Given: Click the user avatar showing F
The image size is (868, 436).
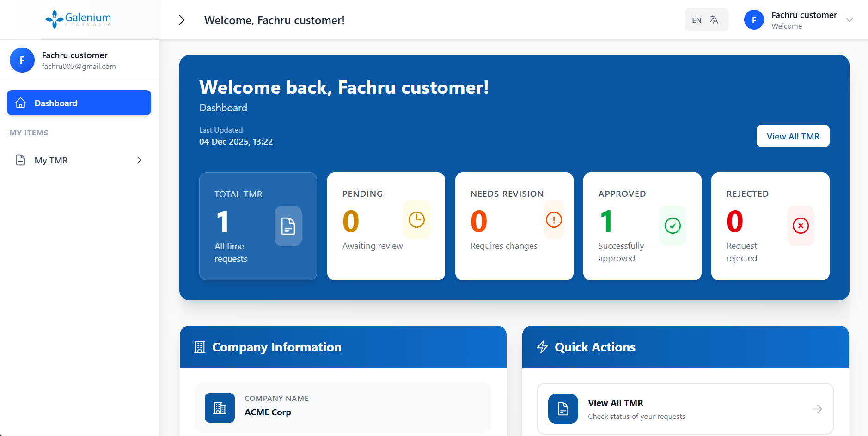Looking at the screenshot, I should tap(753, 19).
